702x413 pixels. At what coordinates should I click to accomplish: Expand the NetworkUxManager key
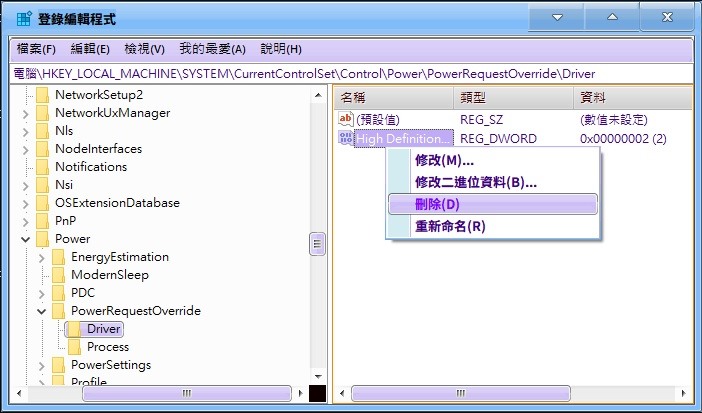[x=26, y=114]
